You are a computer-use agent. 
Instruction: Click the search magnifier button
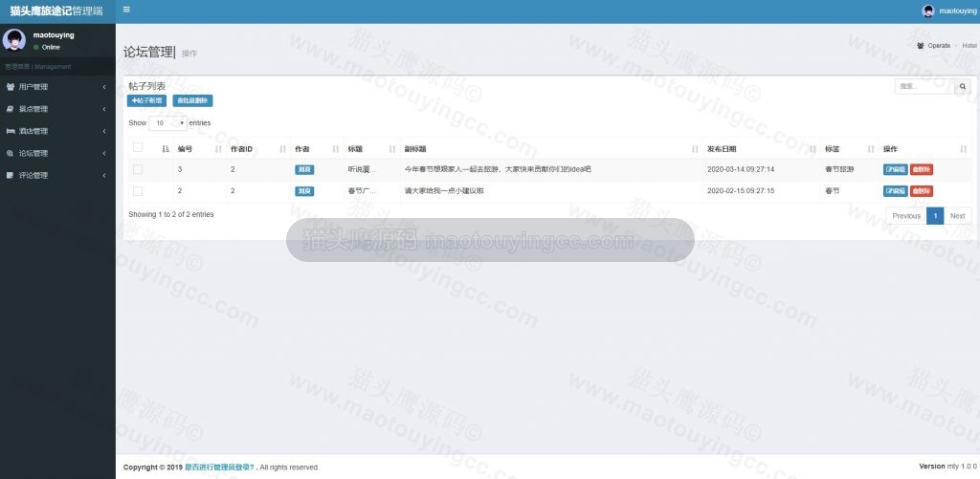963,87
